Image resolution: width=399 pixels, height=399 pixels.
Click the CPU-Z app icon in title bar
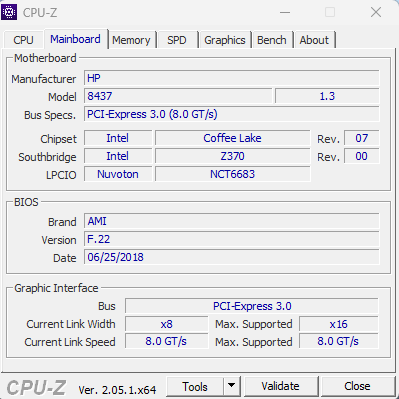tap(9, 12)
